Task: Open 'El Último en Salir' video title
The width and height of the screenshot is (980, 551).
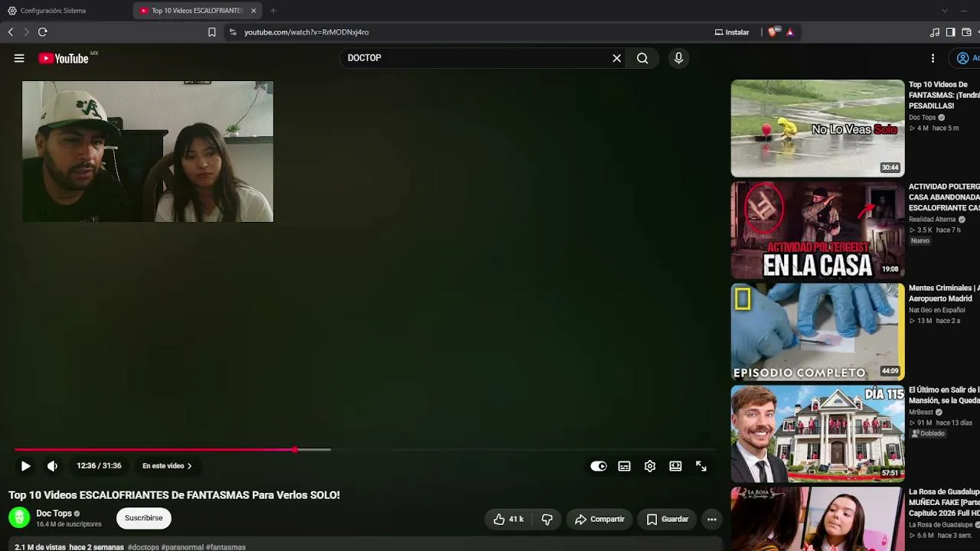Action: click(x=944, y=395)
